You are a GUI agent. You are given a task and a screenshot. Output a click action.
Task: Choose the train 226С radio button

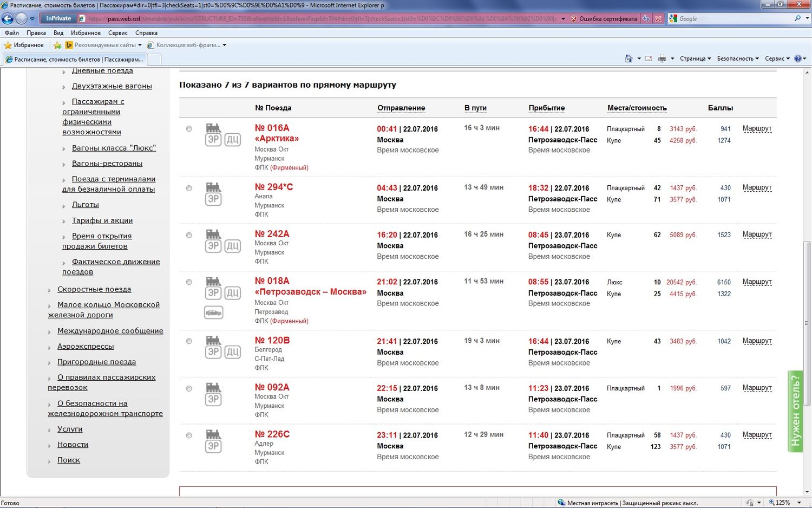tap(189, 435)
